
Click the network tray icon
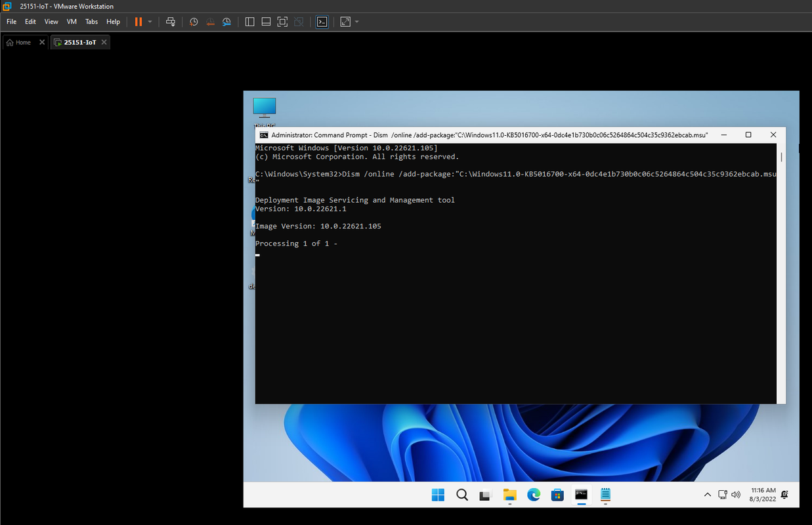pyautogui.click(x=723, y=495)
